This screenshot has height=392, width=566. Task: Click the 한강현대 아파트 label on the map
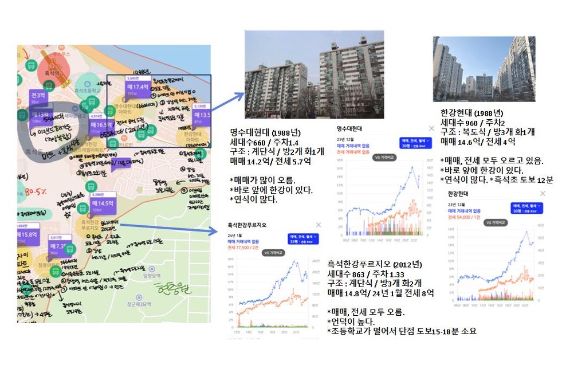click(x=192, y=136)
